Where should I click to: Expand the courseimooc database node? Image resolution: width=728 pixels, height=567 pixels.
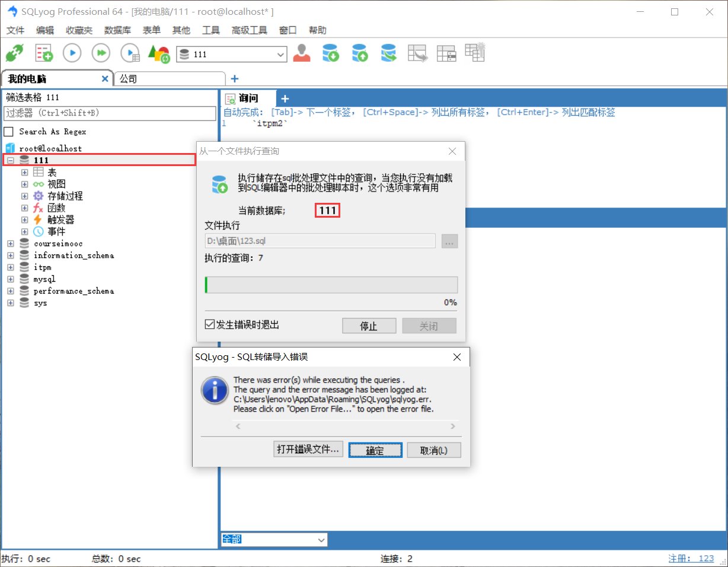10,243
